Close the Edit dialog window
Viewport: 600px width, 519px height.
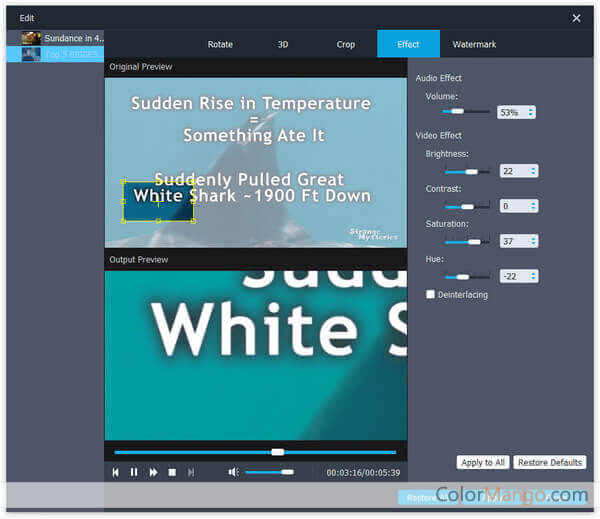pyautogui.click(x=576, y=18)
